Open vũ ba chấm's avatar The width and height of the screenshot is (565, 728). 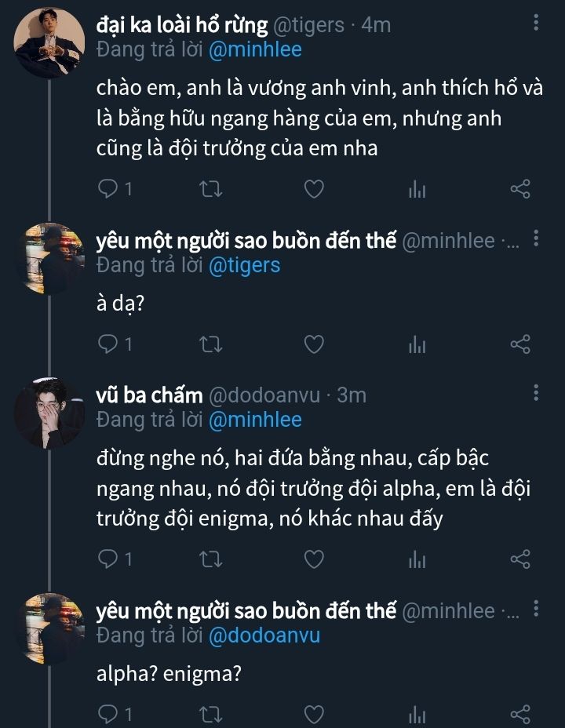tap(49, 413)
